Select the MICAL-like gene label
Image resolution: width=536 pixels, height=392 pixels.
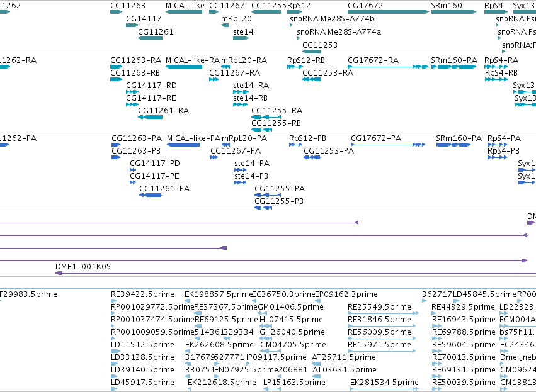(x=185, y=6)
